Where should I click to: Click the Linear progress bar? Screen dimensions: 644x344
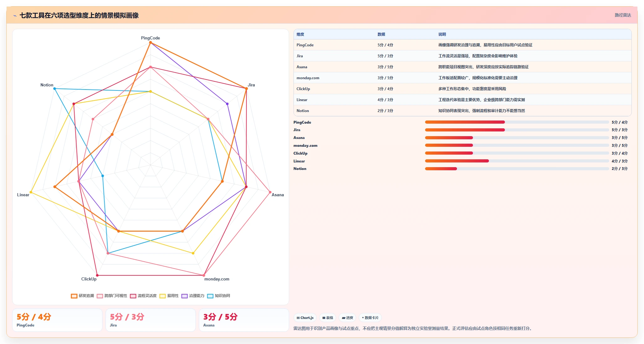(517, 161)
